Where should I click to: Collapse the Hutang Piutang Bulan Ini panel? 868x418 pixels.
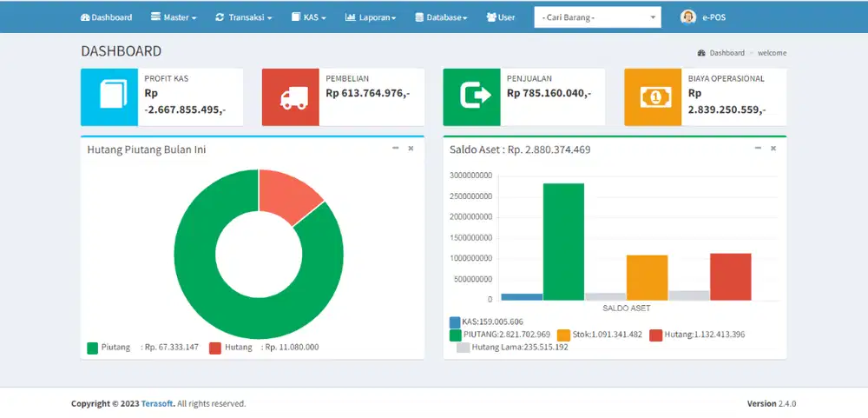(396, 149)
